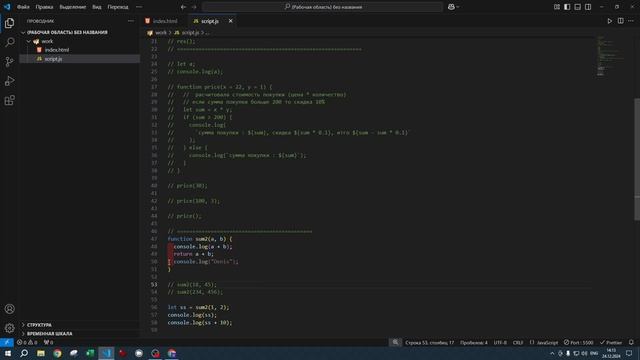Open the Выделение menu
The width and height of the screenshot is (640, 360).
tap(73, 7)
